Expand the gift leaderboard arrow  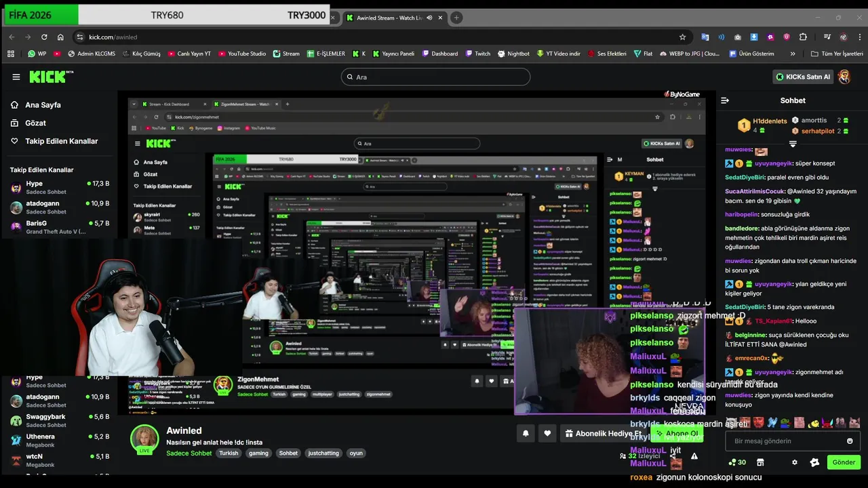pos(793,144)
